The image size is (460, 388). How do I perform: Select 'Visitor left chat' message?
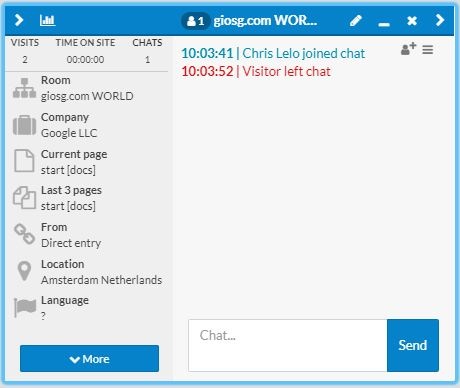coord(286,71)
